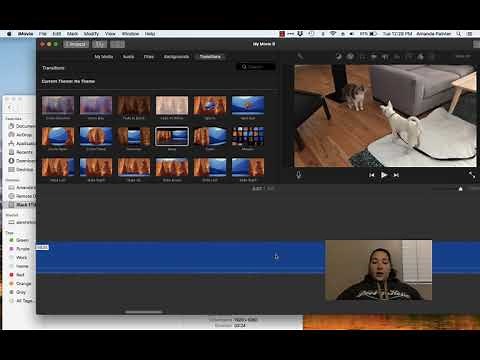This screenshot has width=480, height=360.
Task: Switch to the My Media tab
Action: click(104, 57)
